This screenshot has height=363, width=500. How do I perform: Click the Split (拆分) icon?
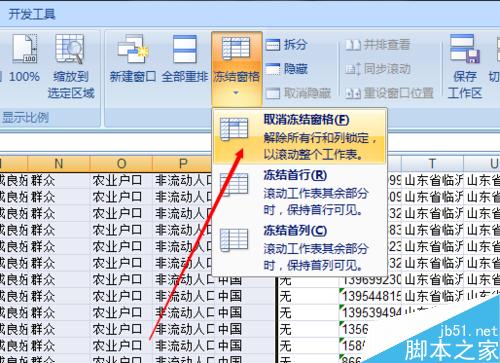(x=273, y=45)
